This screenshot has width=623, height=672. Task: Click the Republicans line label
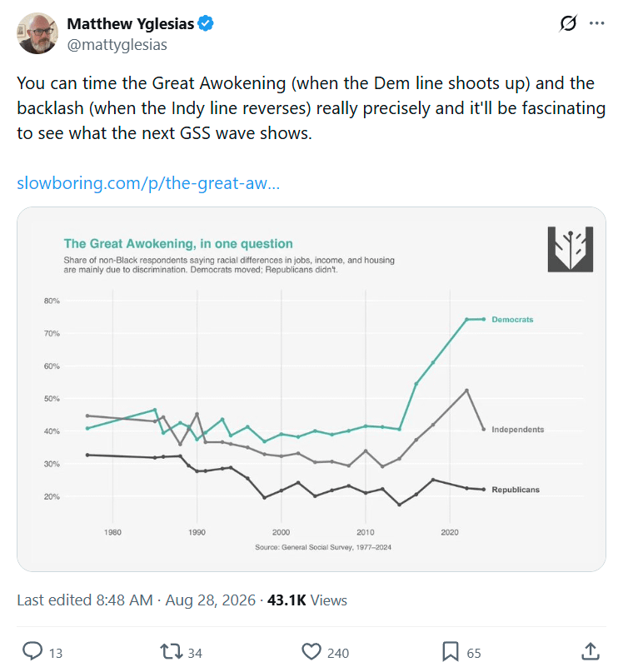516,490
